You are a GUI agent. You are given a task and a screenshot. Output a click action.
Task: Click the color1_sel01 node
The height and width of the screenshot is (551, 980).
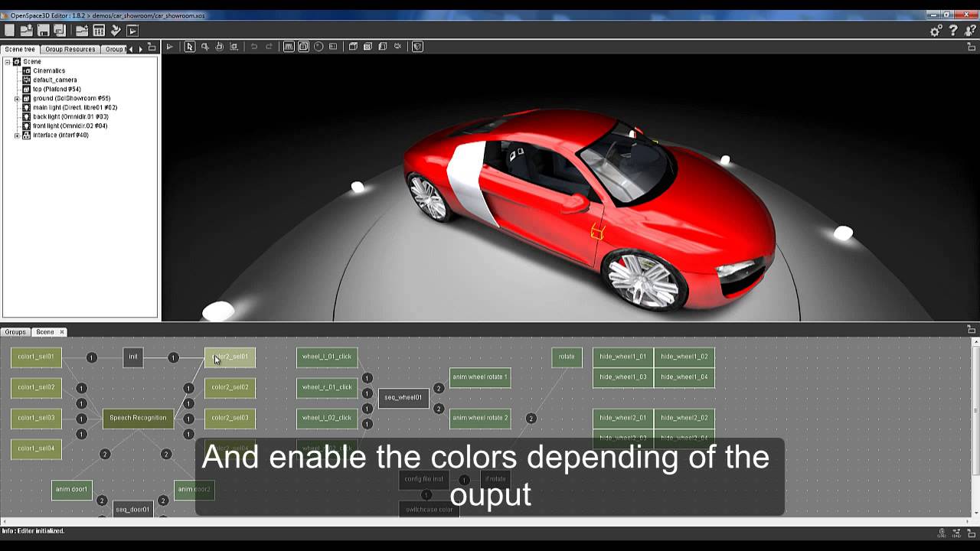(x=36, y=357)
